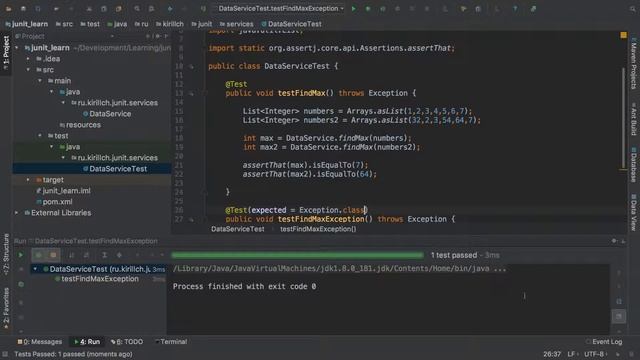
Task: Open the Terminal tool tab
Action: [171, 342]
